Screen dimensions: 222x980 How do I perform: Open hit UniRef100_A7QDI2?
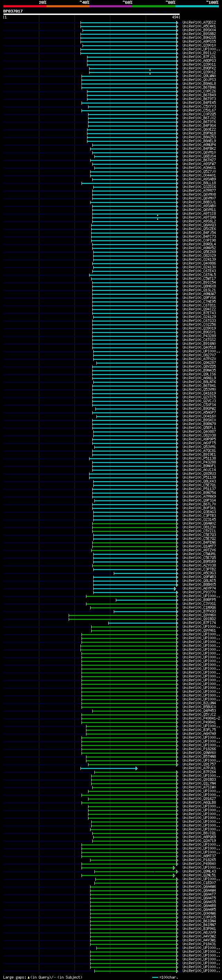[199, 23]
